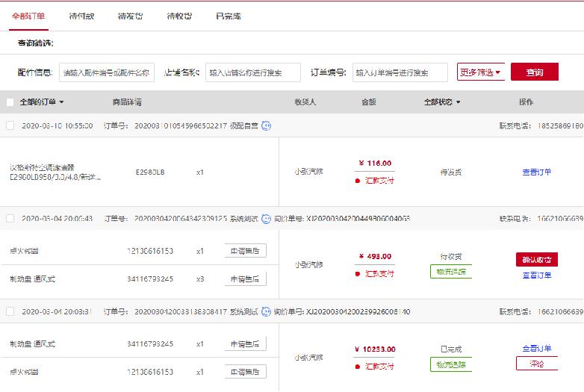Click 待发货 status of the first order
The image size is (584, 392).
click(451, 172)
